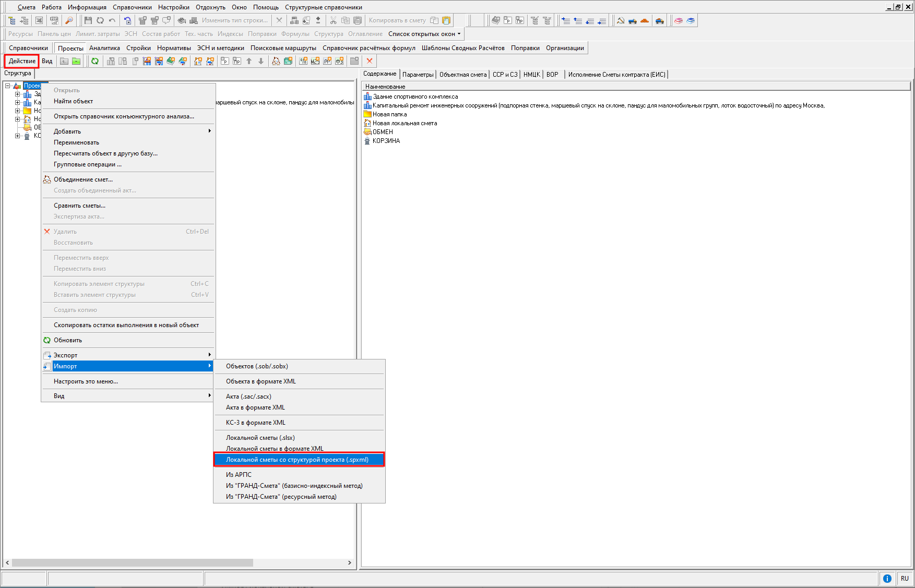
Task: Click the green refresh arrows toolbar icon
Action: [95, 61]
